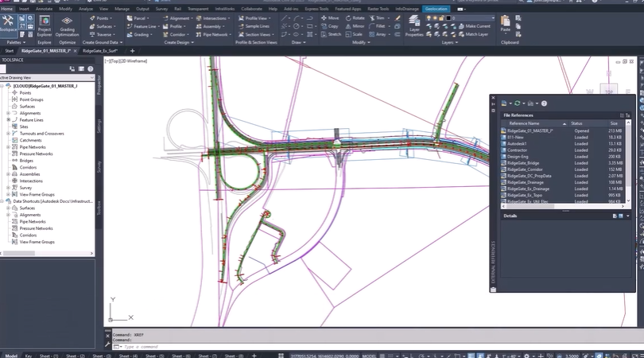Select the Move tool
644x358 pixels.
(x=330, y=18)
